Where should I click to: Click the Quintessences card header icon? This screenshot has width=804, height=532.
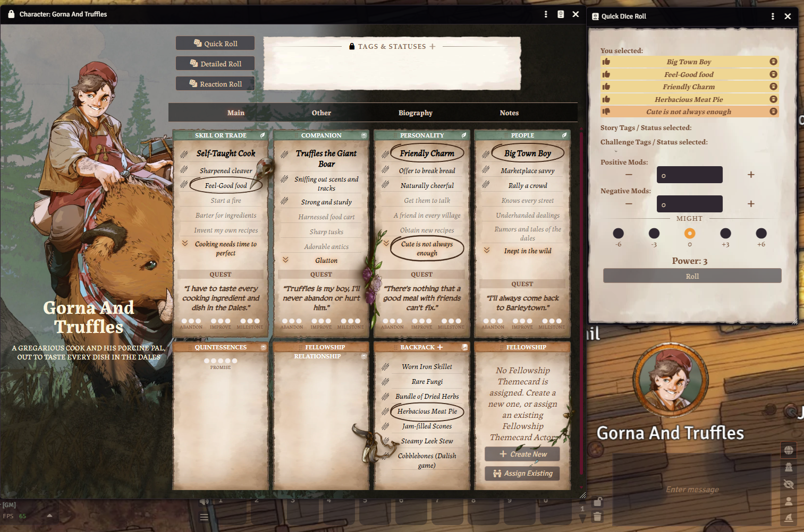(x=264, y=347)
